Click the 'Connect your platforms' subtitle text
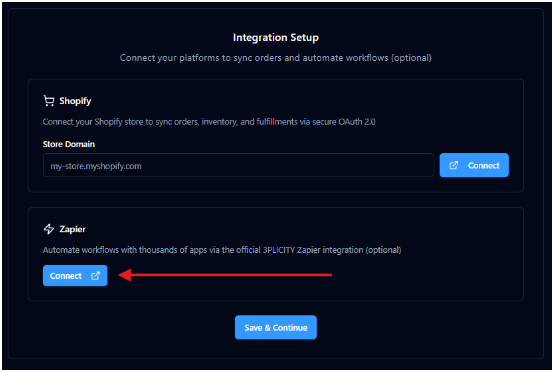The image size is (554, 372). [x=276, y=58]
